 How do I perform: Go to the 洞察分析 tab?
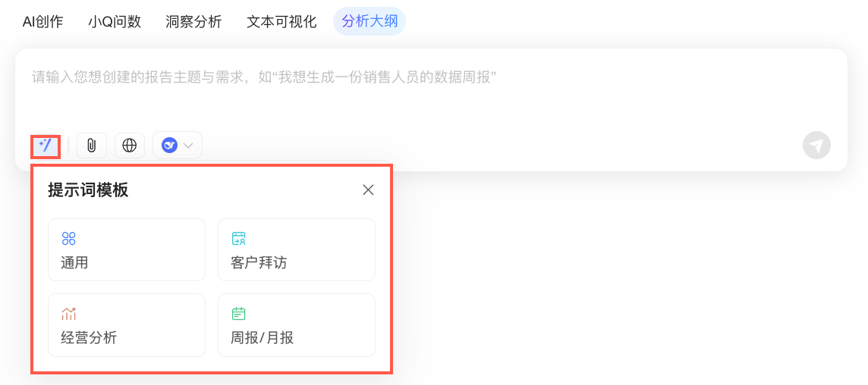193,21
